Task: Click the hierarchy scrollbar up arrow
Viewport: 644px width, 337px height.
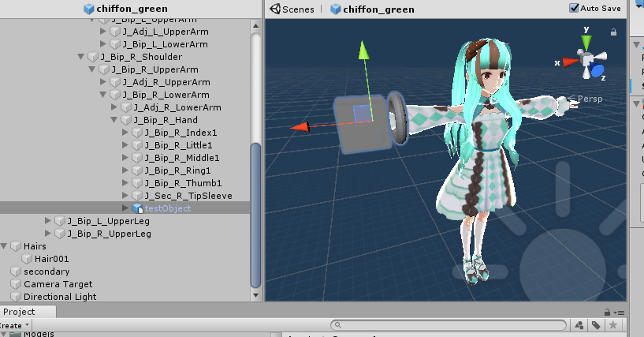Action: [x=256, y=26]
